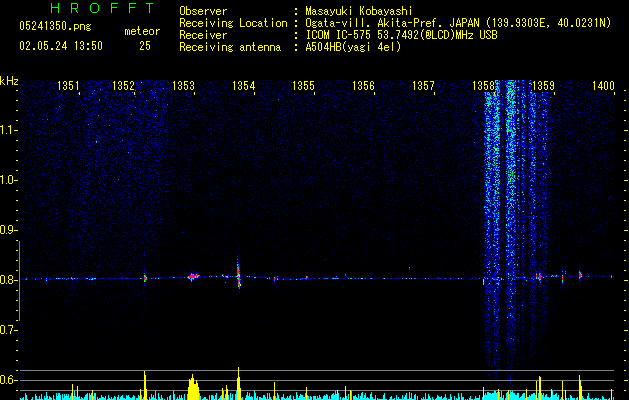Click the 1355 time marker
This screenshot has height=400, width=629.
tap(303, 86)
